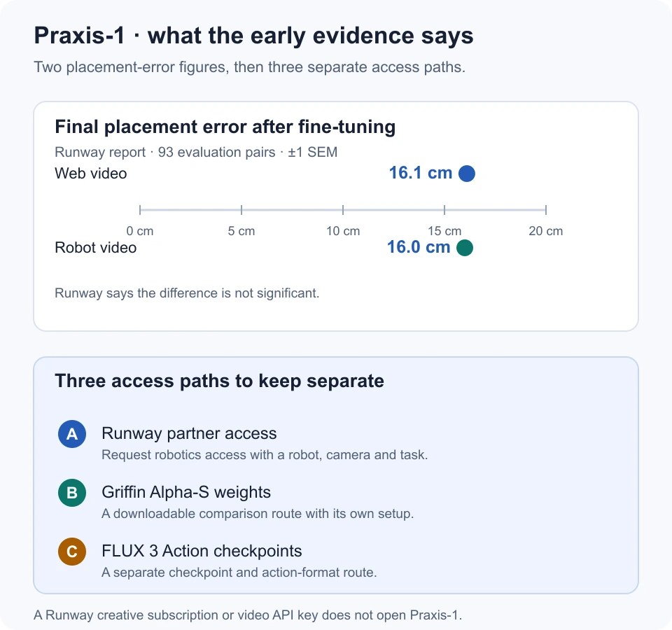
Task: Click the 16.0 cm value label
Action: coord(419,247)
